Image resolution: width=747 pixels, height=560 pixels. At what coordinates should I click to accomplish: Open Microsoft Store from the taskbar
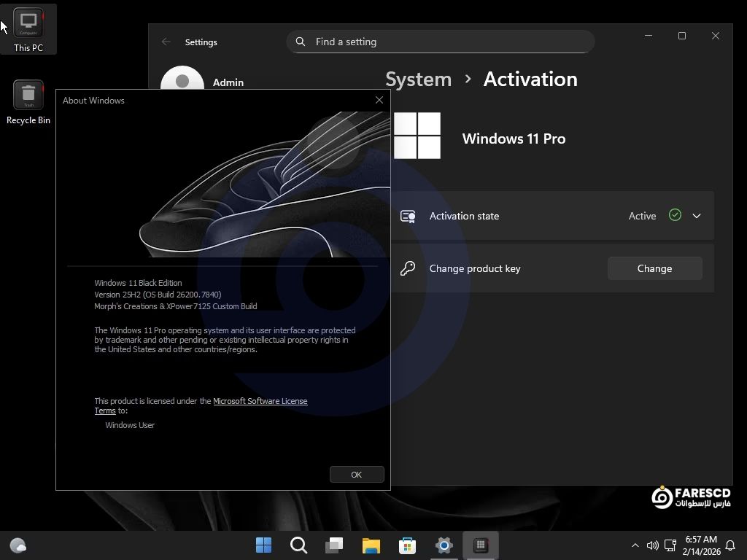(x=407, y=545)
